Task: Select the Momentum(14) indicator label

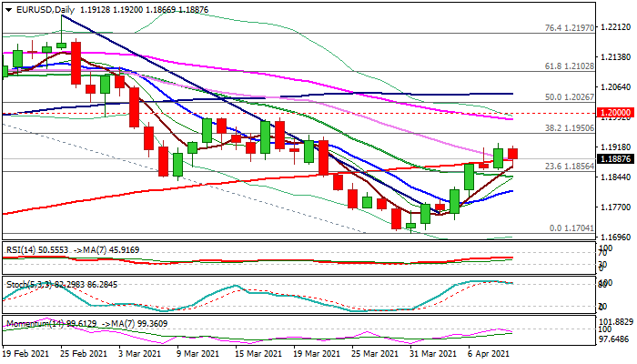Action: point(29,322)
